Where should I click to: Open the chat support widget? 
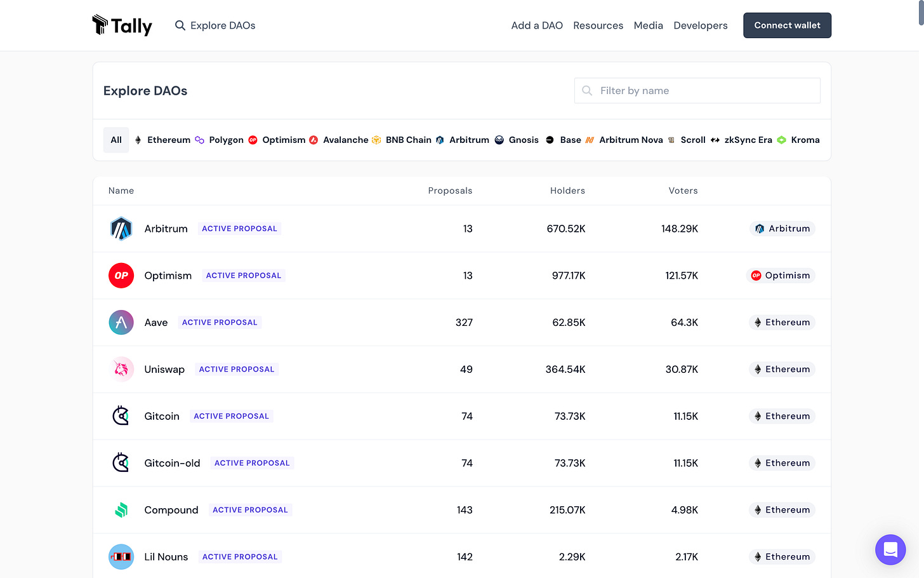(890, 549)
